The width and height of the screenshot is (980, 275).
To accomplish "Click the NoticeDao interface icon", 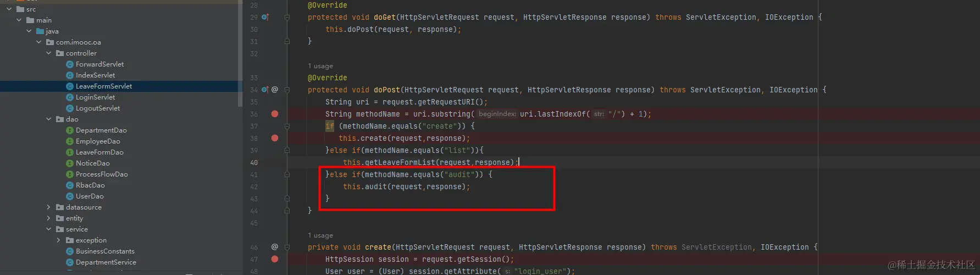I will pos(70,163).
